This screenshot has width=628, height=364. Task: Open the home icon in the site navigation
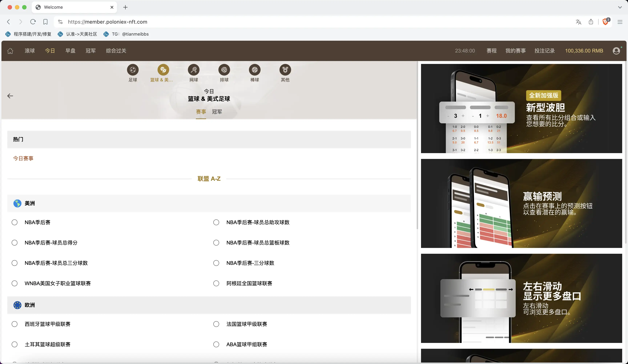[x=10, y=51]
